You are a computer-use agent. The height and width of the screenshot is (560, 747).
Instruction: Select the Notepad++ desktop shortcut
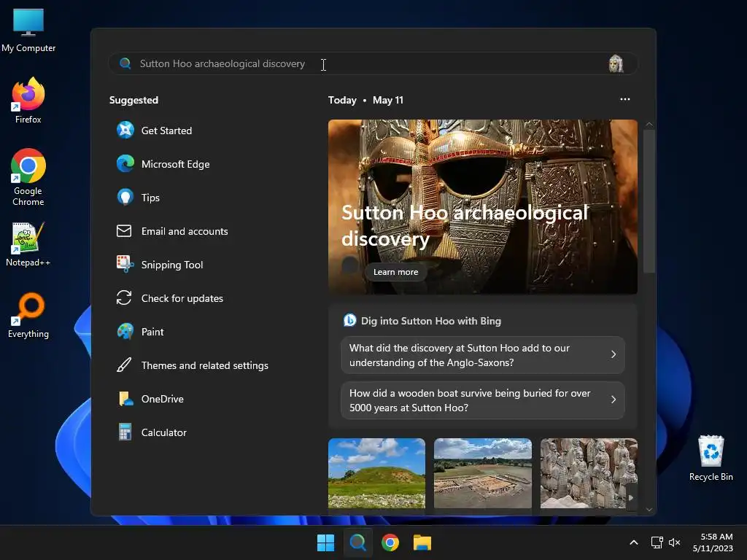[x=28, y=244]
